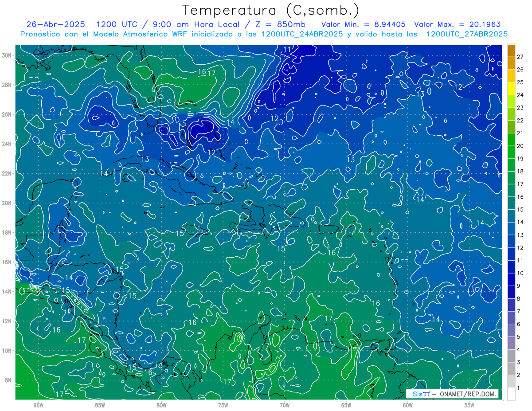Click the color bar segment labeled 22
Image resolution: width=532 pixels, height=411 pixels.
coord(511,114)
